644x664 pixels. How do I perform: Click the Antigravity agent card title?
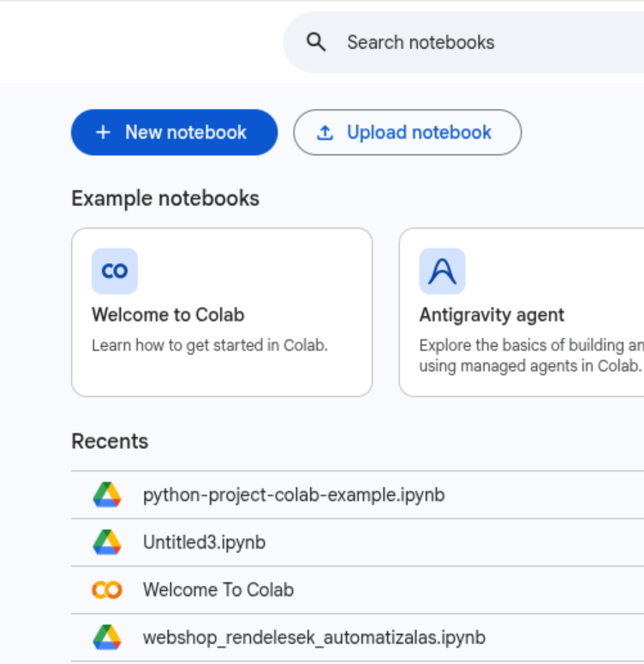click(492, 315)
